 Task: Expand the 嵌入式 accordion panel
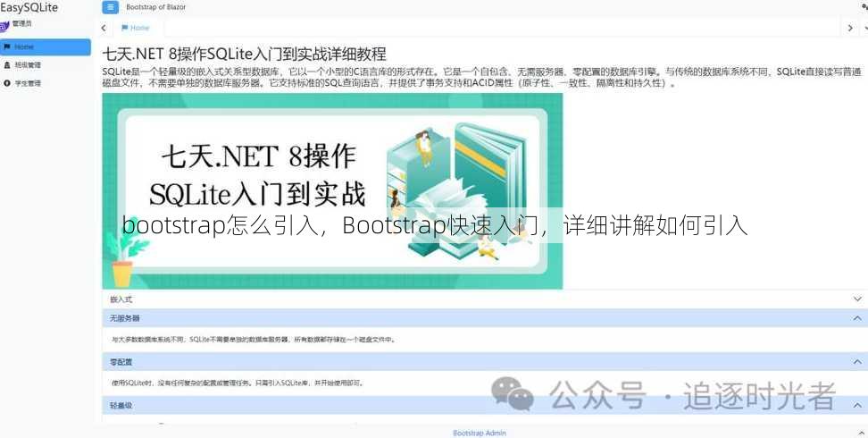485,299
